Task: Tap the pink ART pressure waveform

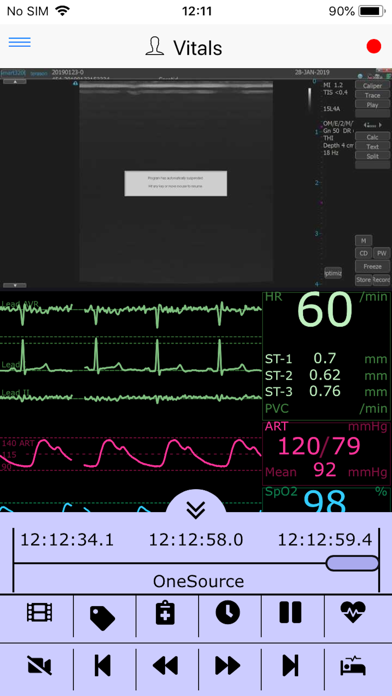Action: [x=131, y=452]
